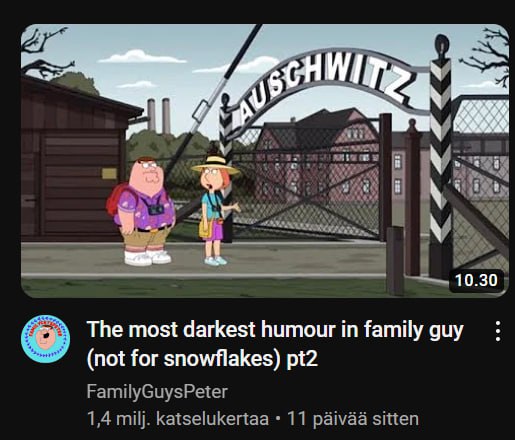Click the white cloud in the thumbnail sky
The height and width of the screenshot is (440, 515).
(x=142, y=57)
